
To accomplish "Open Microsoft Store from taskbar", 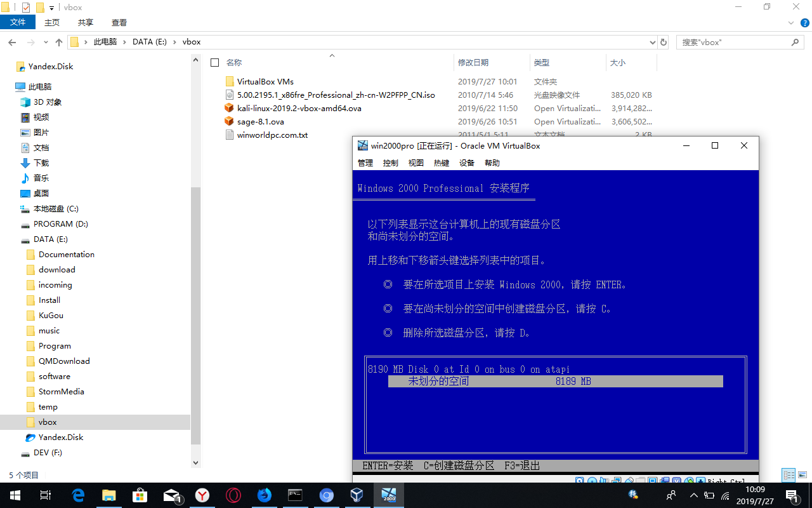I will point(140,495).
